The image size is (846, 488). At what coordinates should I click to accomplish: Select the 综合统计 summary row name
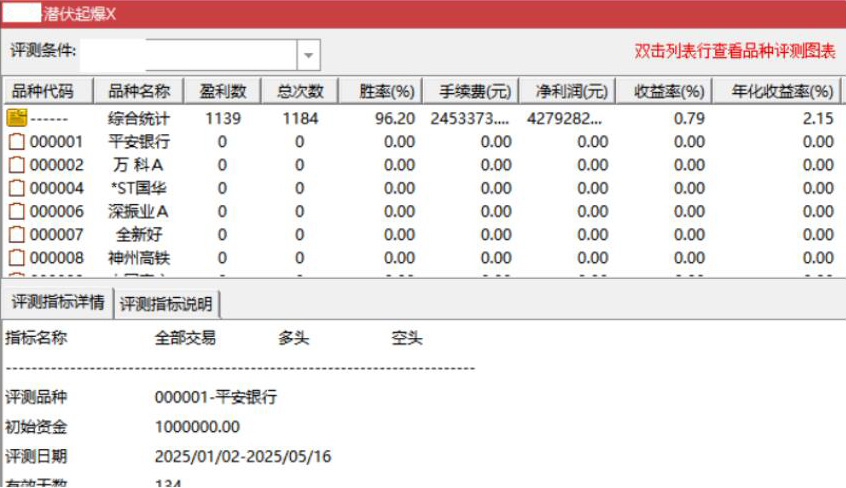[x=139, y=118]
